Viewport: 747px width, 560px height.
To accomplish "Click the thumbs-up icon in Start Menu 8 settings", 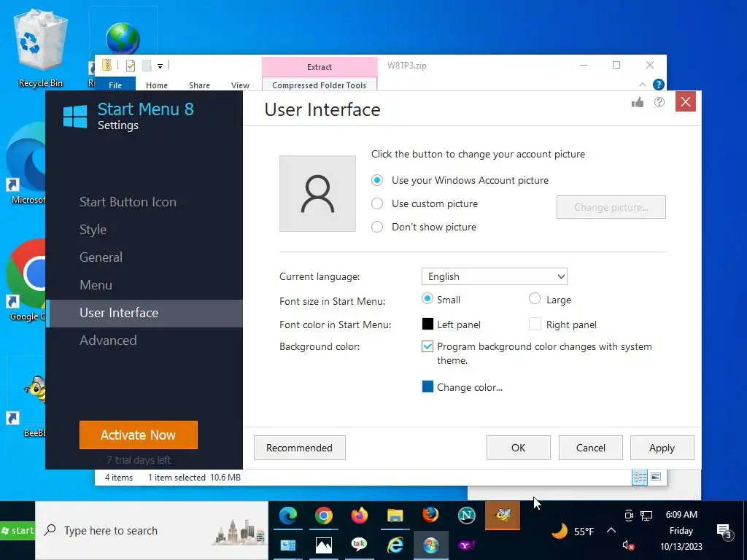I will pyautogui.click(x=638, y=102).
